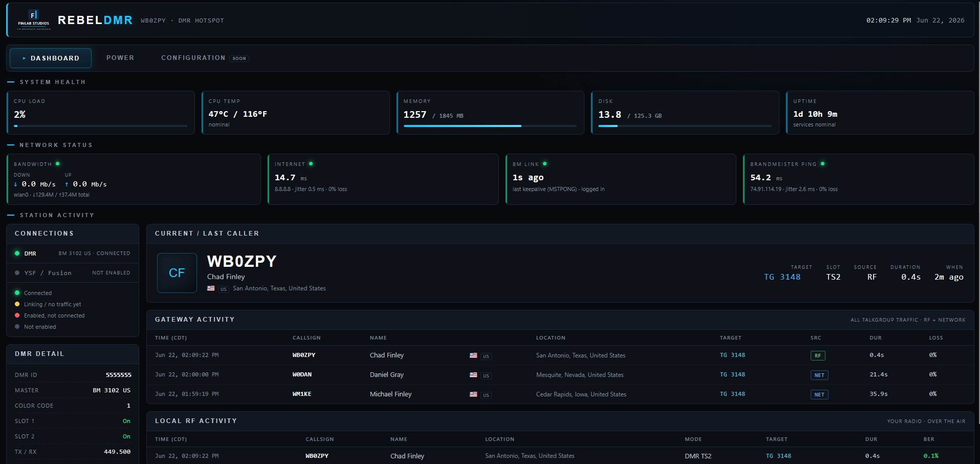Viewport: 980px width, 464px height.
Task: Click the TX / RX value 449.500
Action: (x=117, y=452)
